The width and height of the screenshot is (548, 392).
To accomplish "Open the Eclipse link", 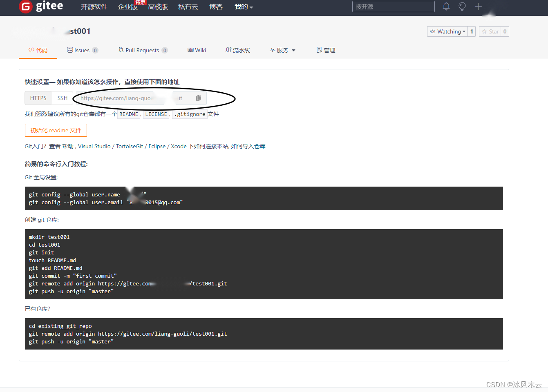I will click(157, 146).
